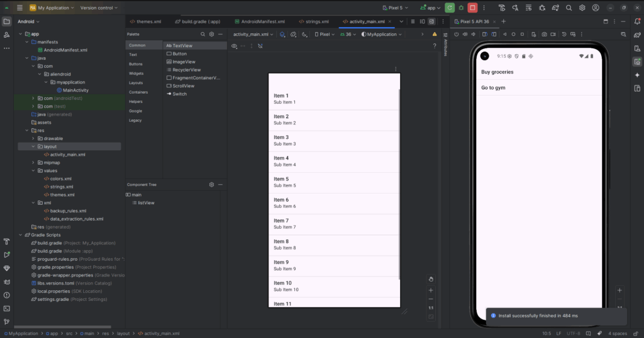Switch to the AndroidManifest.xml tab
This screenshot has height=338, width=644.
tap(260, 21)
